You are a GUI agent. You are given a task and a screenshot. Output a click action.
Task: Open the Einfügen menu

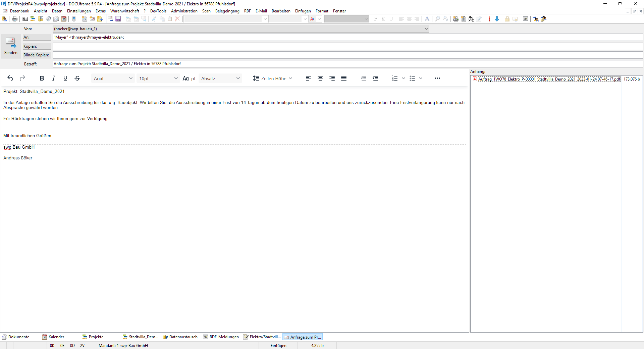[303, 11]
